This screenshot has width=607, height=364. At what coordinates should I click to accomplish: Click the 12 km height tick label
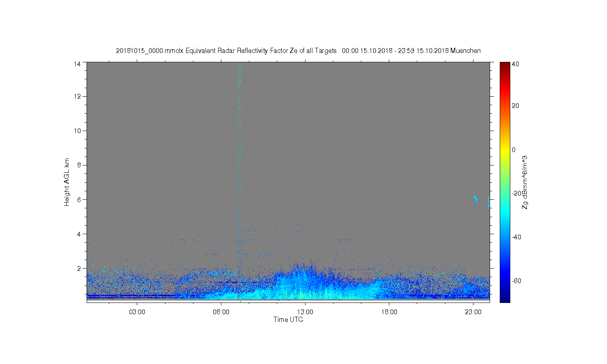[77, 96]
